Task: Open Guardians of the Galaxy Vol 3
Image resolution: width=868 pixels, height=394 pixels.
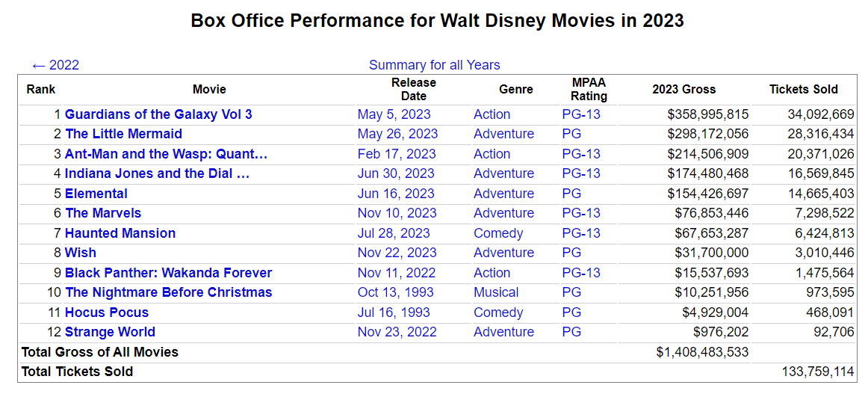Action: pos(158,114)
